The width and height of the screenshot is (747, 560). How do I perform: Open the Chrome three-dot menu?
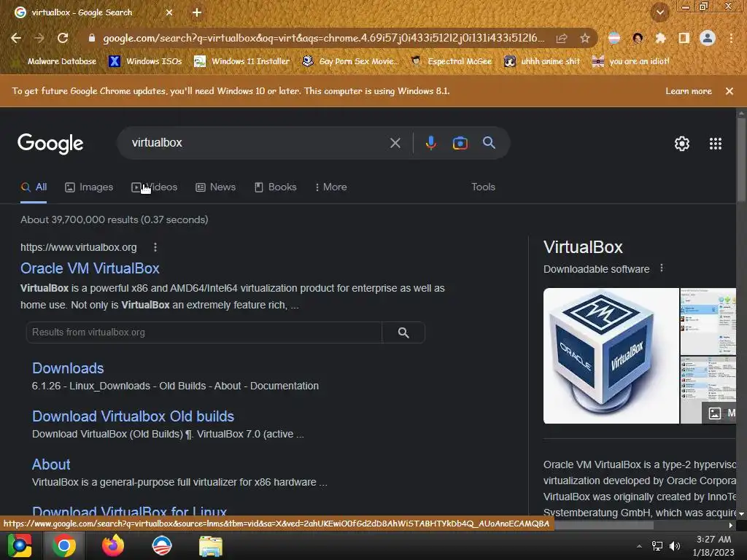point(731,38)
